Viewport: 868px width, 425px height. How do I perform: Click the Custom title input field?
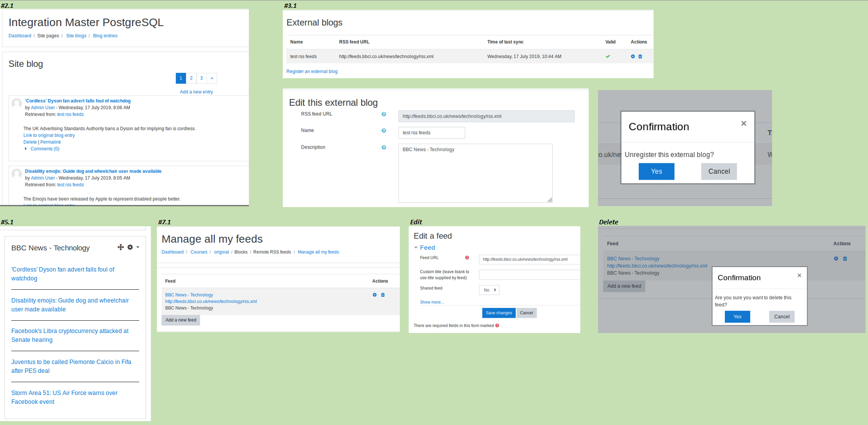(530, 275)
